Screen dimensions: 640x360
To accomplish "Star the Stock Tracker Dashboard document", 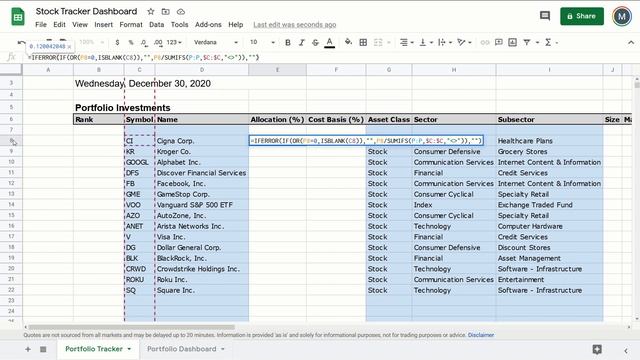I will coord(151,11).
